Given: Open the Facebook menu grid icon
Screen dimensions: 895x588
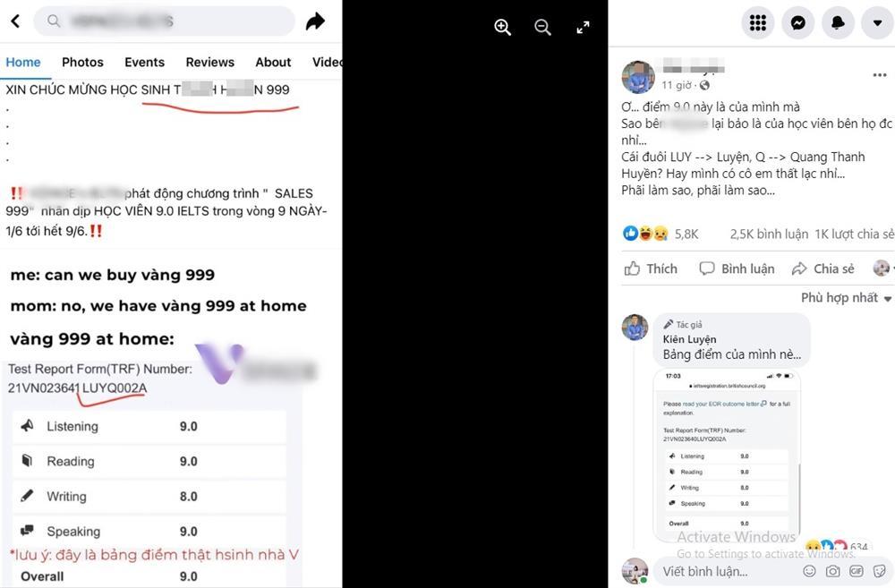Looking at the screenshot, I should [x=757, y=23].
